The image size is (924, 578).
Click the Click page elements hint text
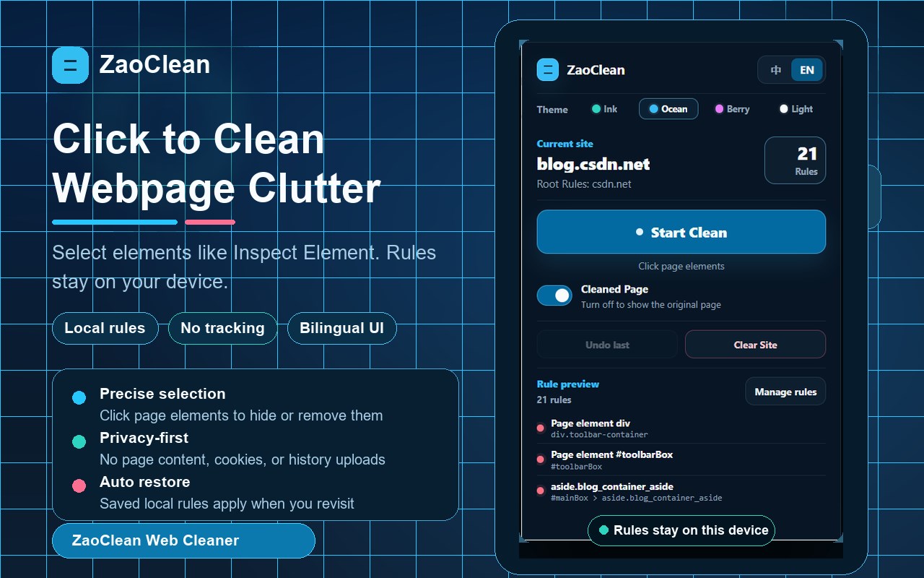tap(681, 266)
